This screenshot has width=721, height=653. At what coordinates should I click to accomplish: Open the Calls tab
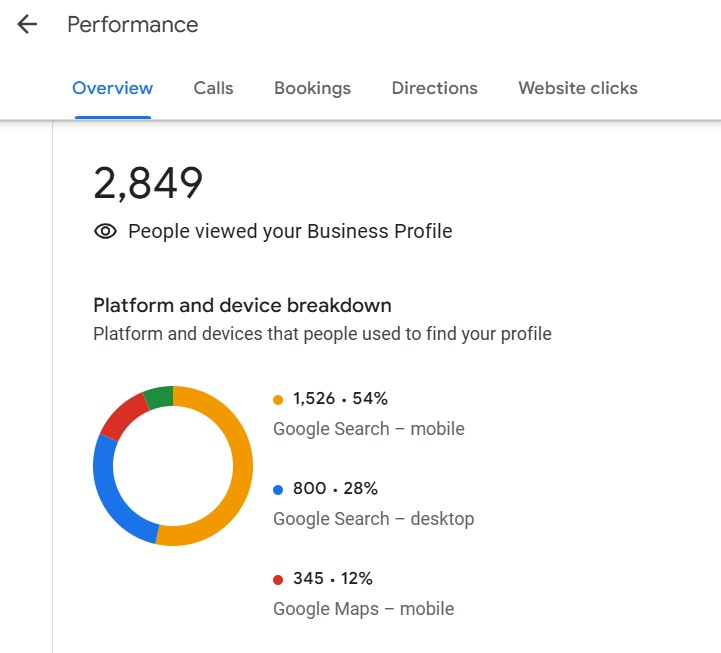(x=214, y=88)
